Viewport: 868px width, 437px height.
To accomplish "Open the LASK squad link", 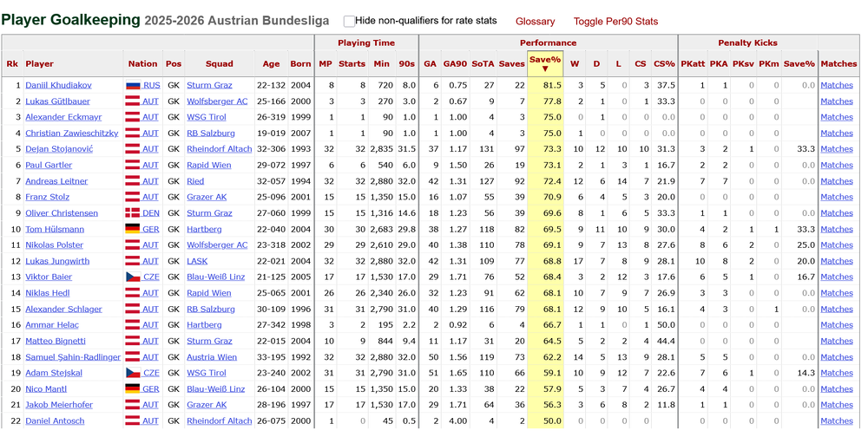I will click(x=197, y=261).
